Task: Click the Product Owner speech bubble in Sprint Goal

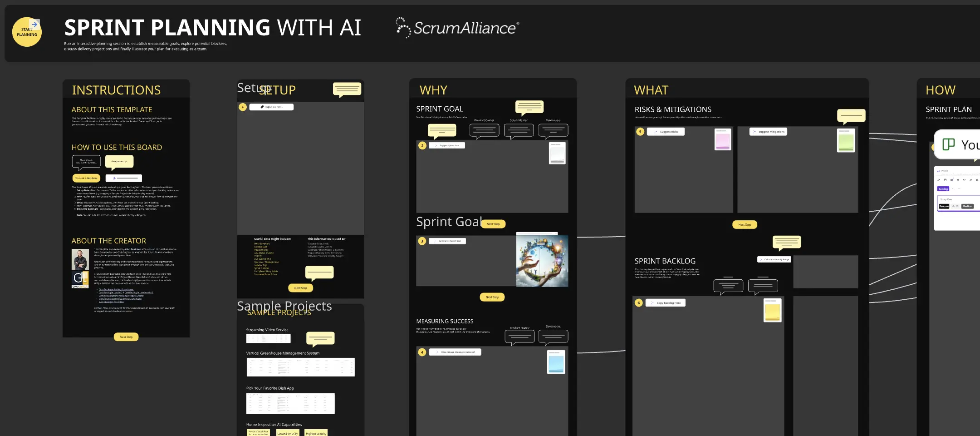Action: click(x=484, y=131)
